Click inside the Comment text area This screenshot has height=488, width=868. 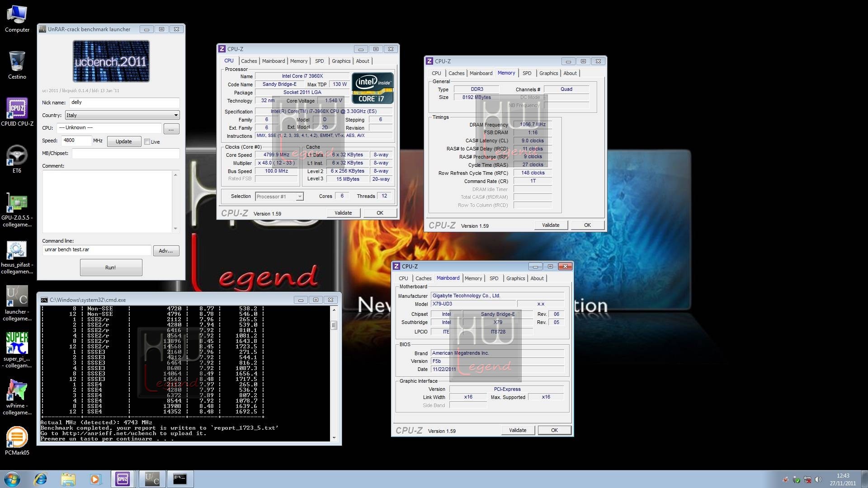point(108,202)
